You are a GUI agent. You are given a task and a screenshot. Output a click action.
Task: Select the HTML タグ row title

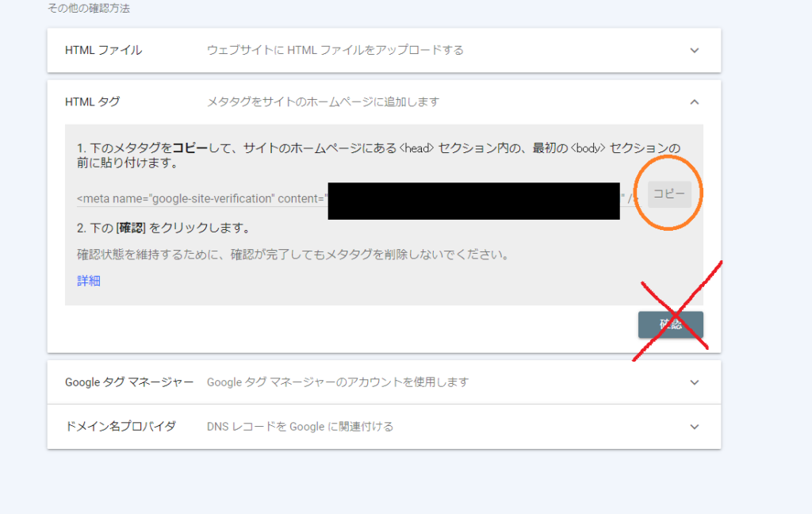click(93, 102)
